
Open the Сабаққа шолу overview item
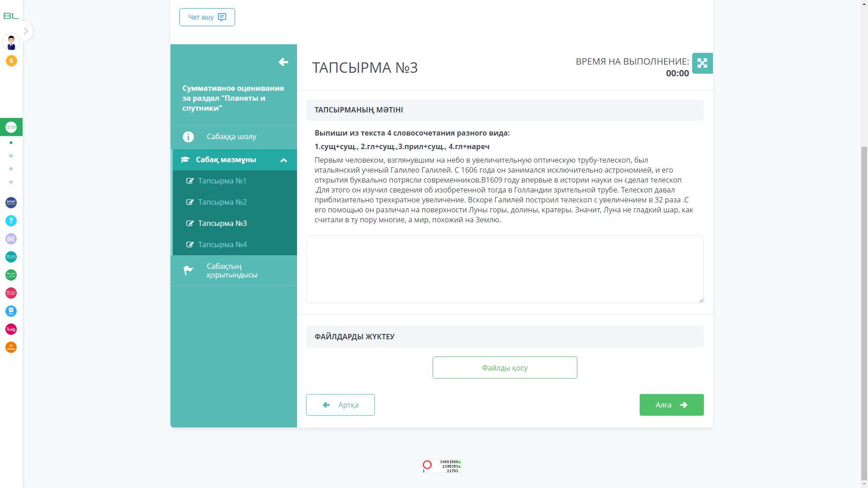[231, 136]
